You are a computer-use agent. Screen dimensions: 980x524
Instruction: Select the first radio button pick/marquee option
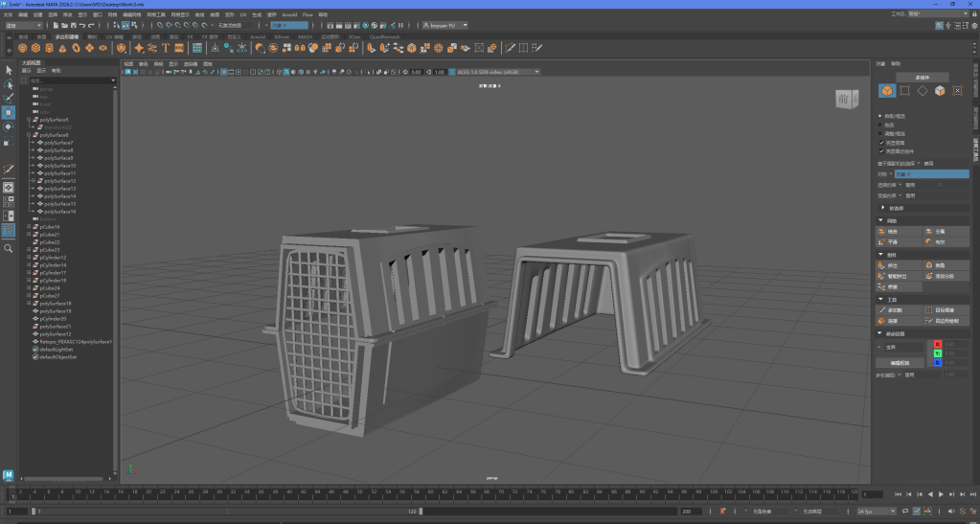pos(881,116)
